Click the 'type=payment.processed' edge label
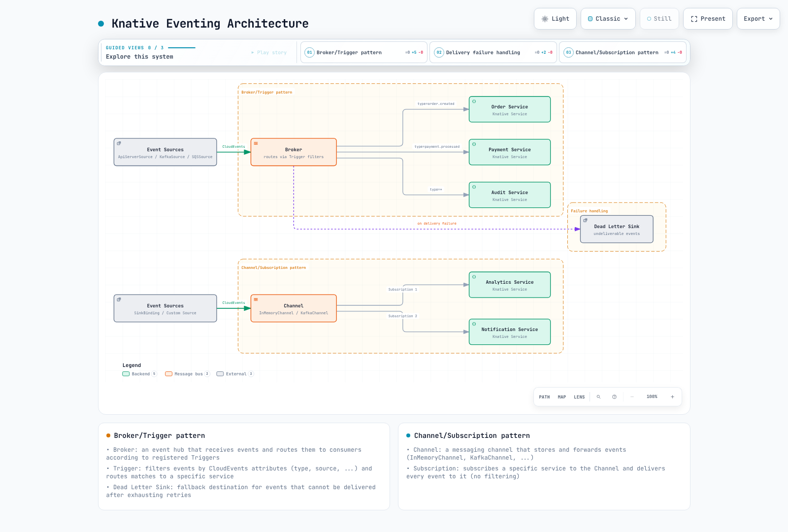This screenshot has height=532, width=788. (x=437, y=147)
